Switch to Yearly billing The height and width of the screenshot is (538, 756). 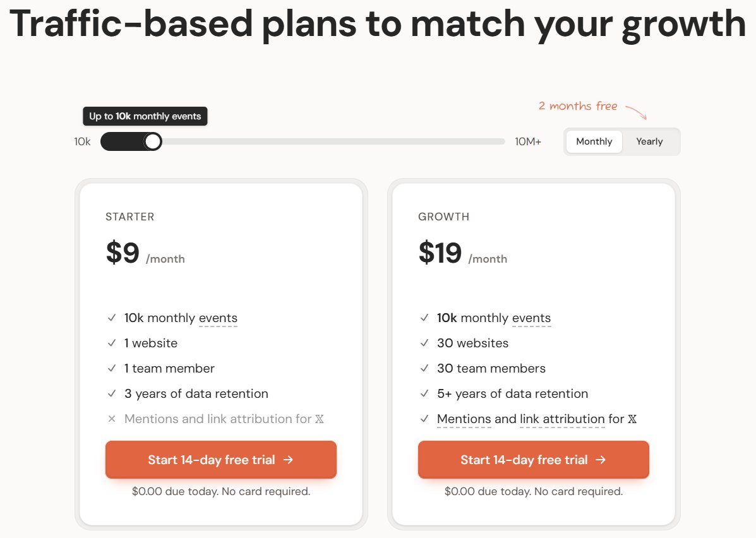pos(649,141)
